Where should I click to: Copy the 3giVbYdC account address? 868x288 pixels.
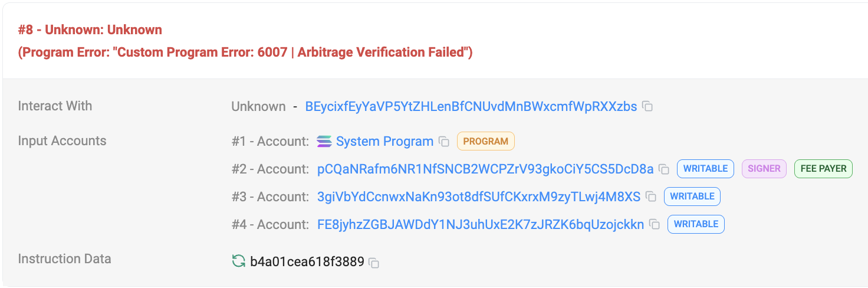click(651, 197)
